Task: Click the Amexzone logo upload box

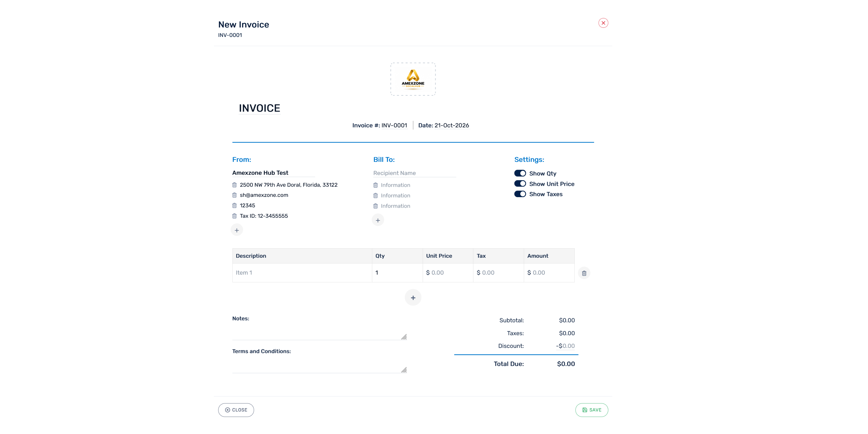Action: [x=413, y=79]
